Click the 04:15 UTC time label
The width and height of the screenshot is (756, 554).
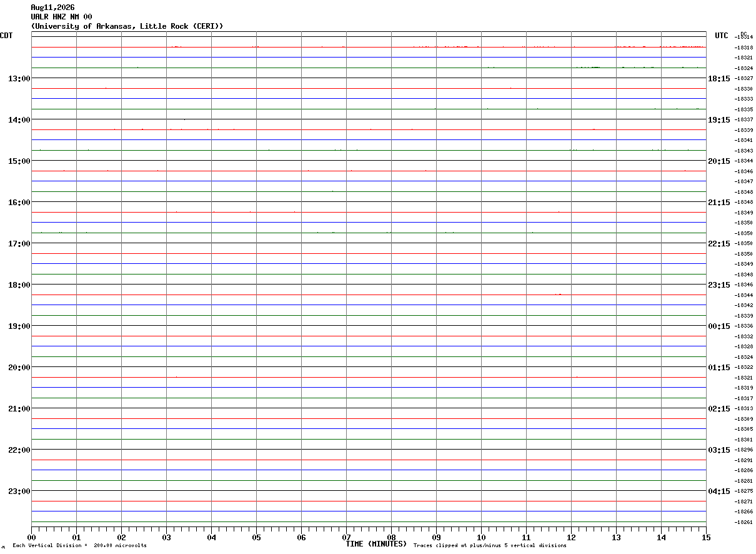pos(719,491)
